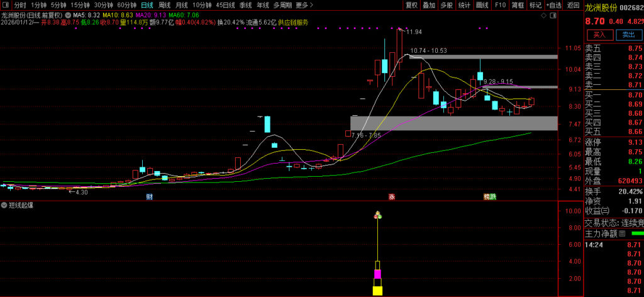Toggle 复权 price adjustment
The image size is (644, 297).
click(411, 4)
